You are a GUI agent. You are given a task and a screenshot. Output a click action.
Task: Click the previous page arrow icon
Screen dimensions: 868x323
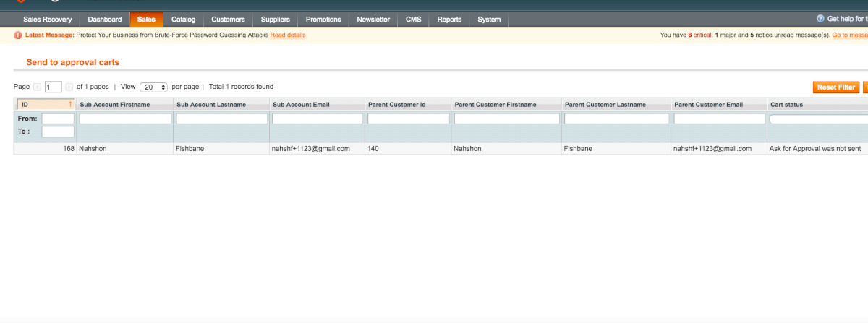[x=37, y=87]
